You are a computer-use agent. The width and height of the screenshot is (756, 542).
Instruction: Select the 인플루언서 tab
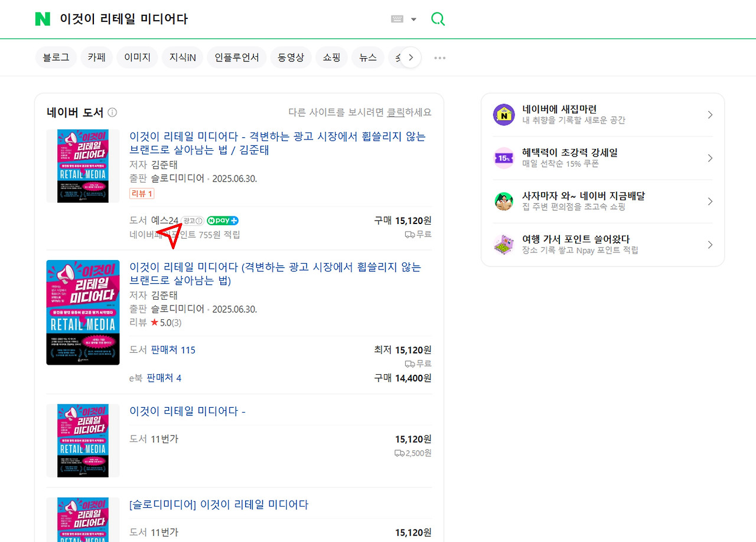[237, 57]
